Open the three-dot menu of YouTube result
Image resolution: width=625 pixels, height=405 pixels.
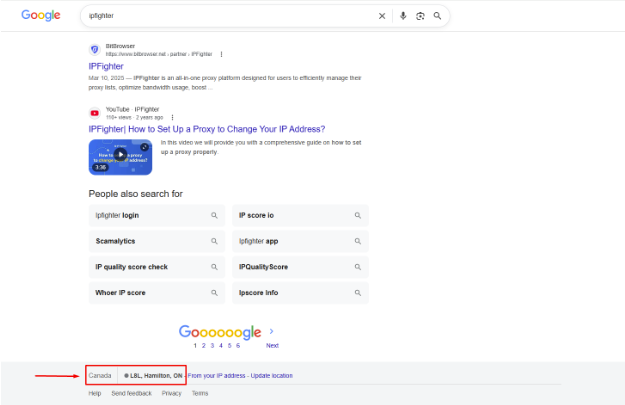click(x=172, y=118)
